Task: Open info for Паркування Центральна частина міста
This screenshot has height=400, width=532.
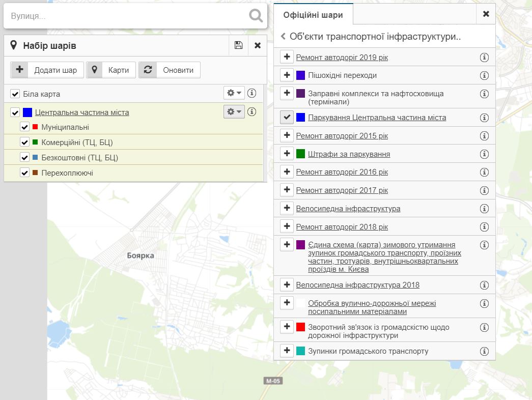Action: click(484, 118)
